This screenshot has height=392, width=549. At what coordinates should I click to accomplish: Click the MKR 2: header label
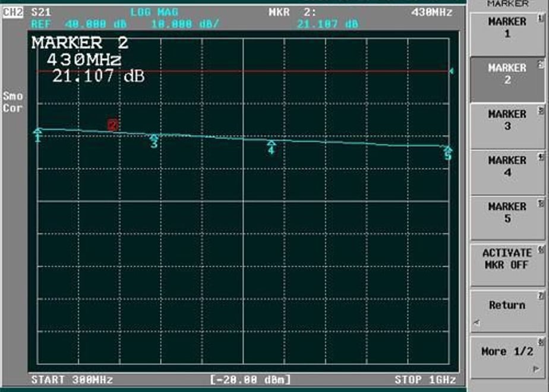click(x=292, y=12)
